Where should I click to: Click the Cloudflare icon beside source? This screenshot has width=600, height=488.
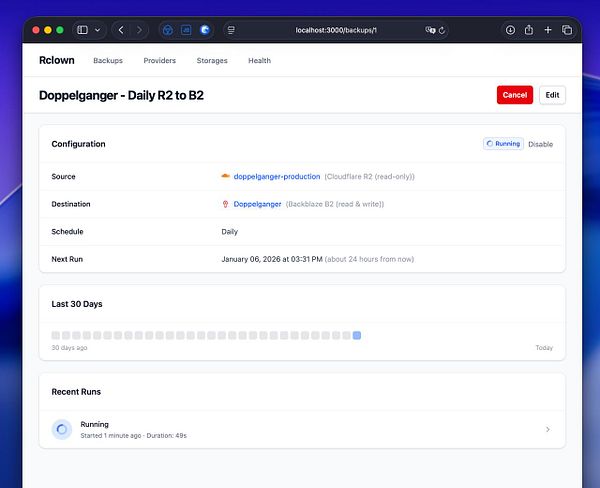click(x=225, y=176)
